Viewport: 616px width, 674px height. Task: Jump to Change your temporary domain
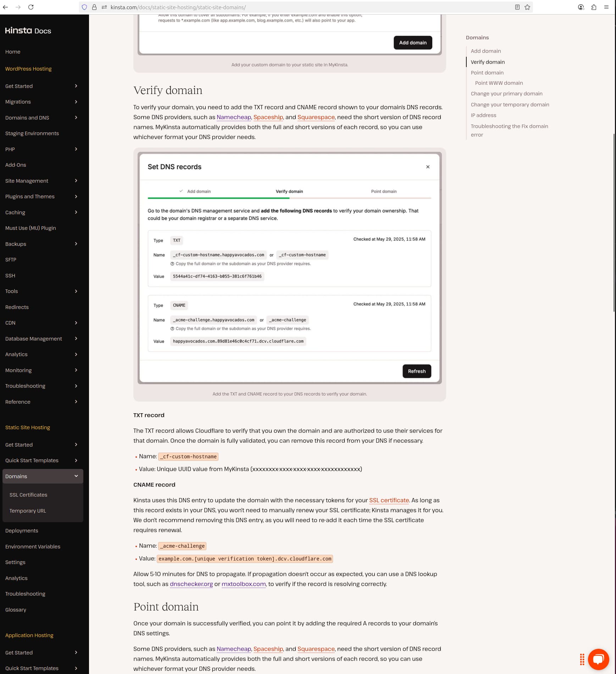point(510,105)
